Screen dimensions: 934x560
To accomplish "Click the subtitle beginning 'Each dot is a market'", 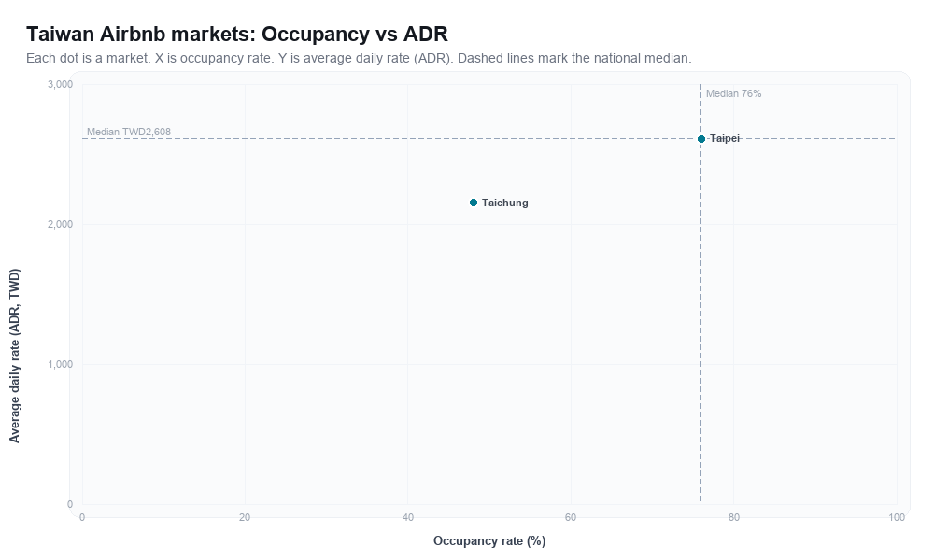I will click(x=359, y=58).
